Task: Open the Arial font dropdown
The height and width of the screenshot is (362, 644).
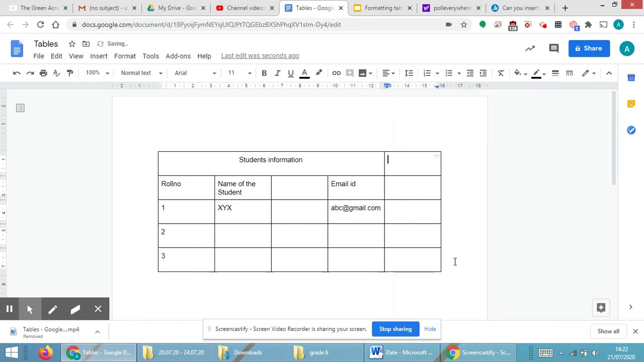Action: click(x=195, y=73)
